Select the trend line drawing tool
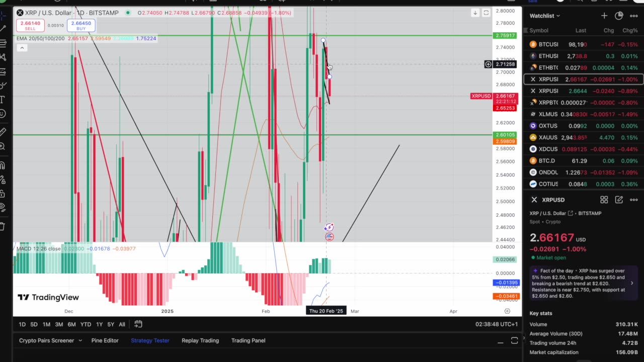Screen dimensions: 644x362 (3, 29)
